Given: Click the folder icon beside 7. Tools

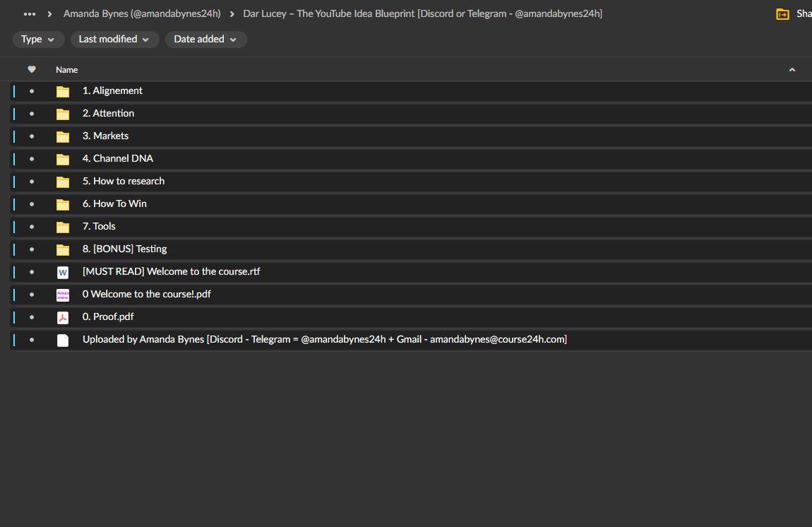Looking at the screenshot, I should click(63, 227).
